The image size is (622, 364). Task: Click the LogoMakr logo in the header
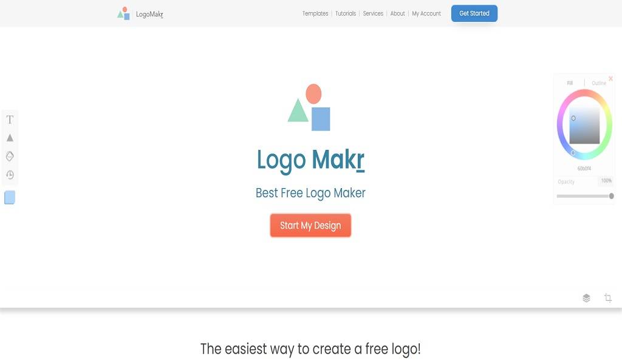pos(140,13)
